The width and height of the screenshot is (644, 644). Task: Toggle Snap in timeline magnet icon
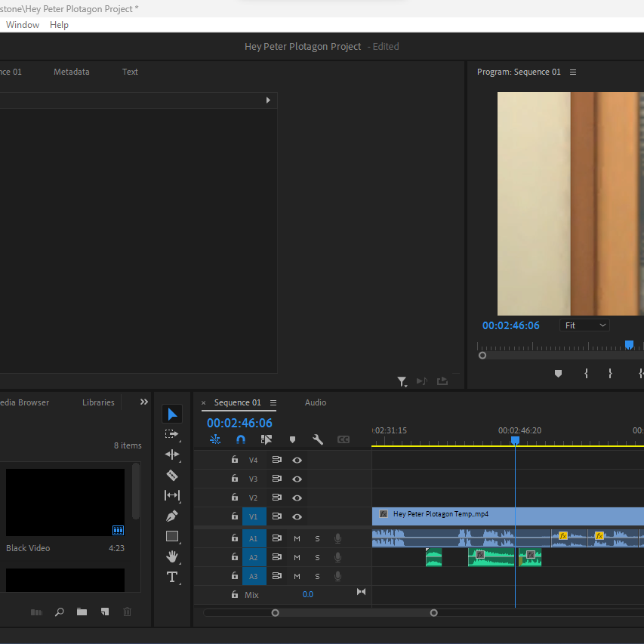(x=241, y=439)
